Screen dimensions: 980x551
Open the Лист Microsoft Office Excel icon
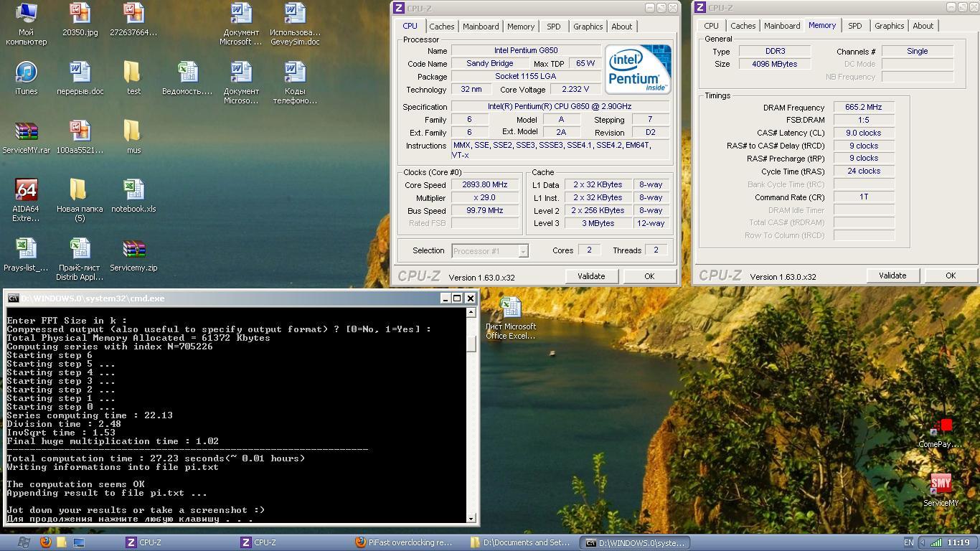pos(510,308)
